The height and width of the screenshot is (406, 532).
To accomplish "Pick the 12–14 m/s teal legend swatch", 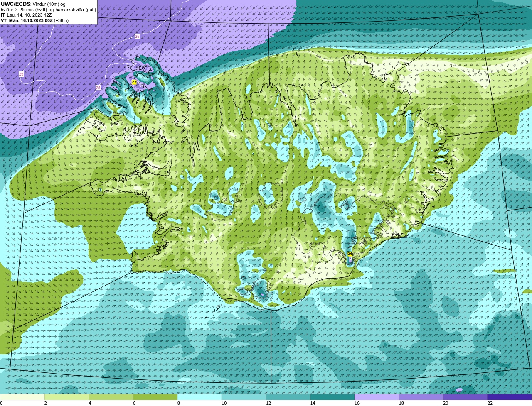I will [x=288, y=397].
